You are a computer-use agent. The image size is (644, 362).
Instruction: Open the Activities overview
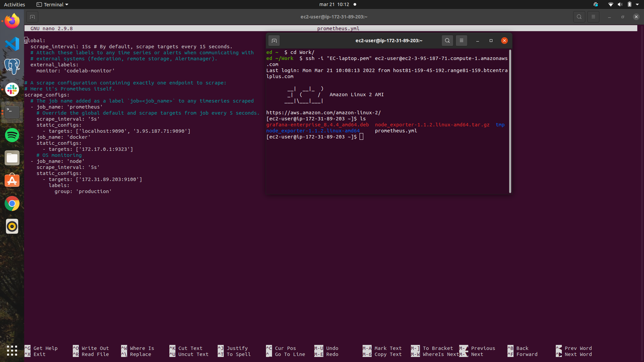click(14, 4)
